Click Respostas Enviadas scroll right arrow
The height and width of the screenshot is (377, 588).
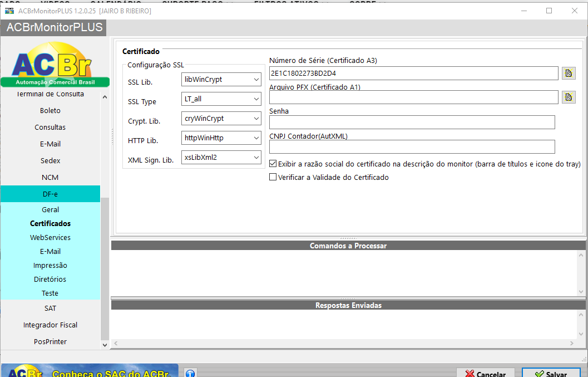571,343
